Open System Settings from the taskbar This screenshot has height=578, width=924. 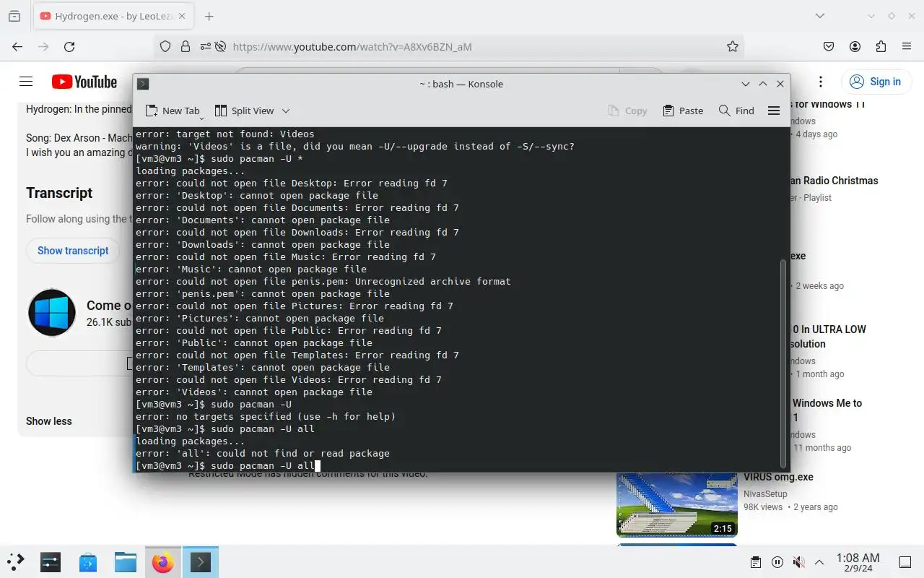coord(51,562)
